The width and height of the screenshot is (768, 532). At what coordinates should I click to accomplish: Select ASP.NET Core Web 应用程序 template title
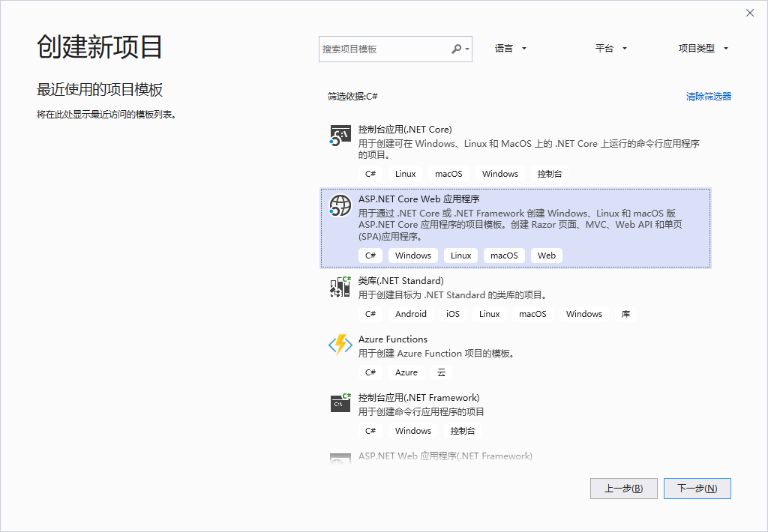[x=418, y=199]
